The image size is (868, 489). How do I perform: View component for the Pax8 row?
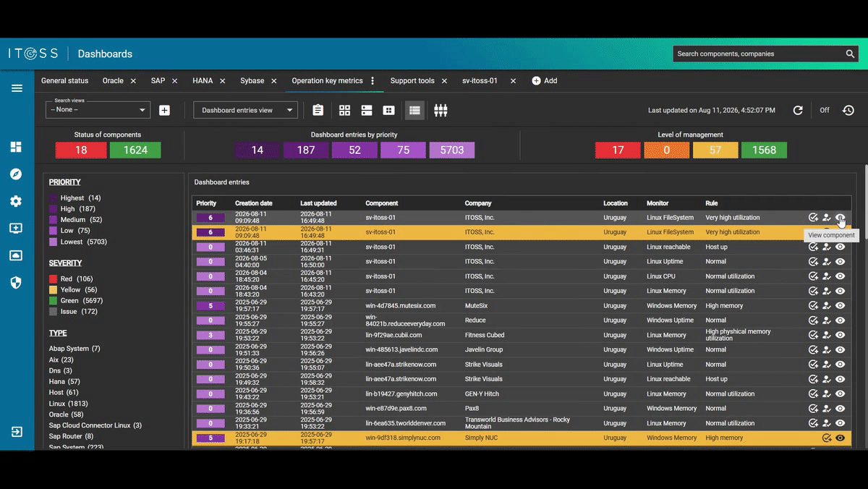(x=840, y=409)
